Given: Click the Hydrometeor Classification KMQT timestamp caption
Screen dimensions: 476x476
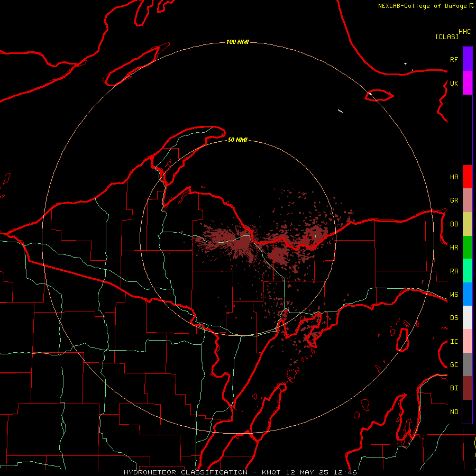Looking at the screenshot, I should point(240,472).
